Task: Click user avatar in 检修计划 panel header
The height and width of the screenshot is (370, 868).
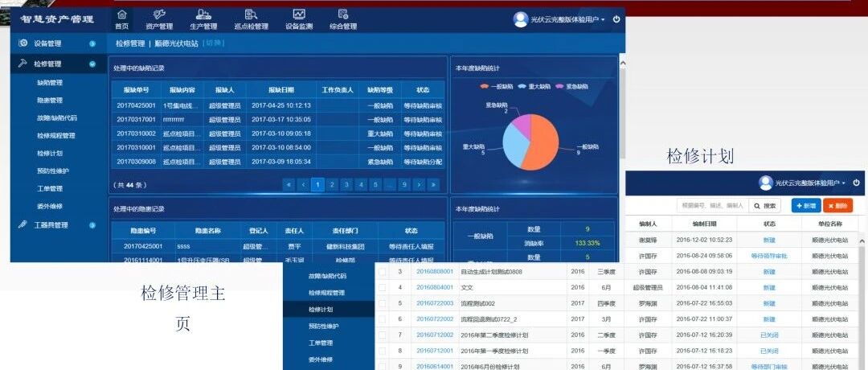Action: click(x=766, y=183)
